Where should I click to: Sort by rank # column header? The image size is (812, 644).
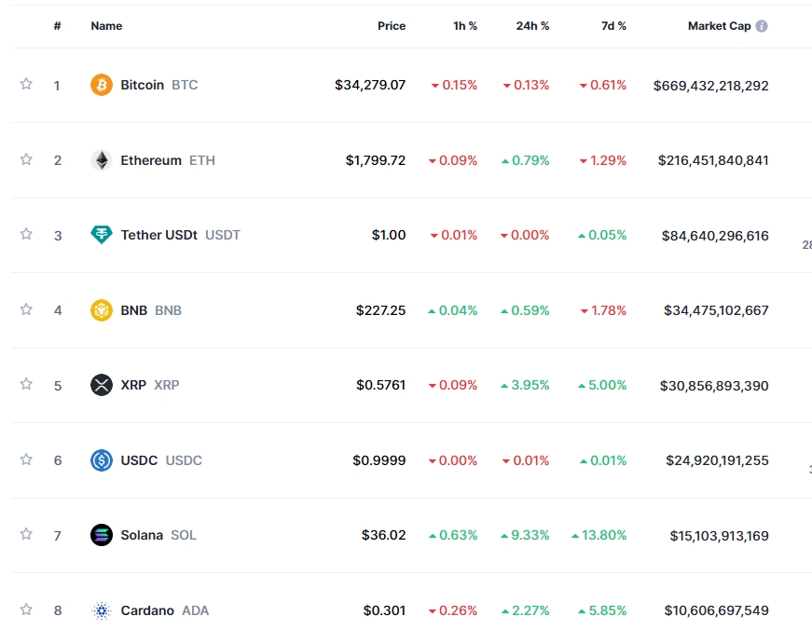(x=57, y=26)
